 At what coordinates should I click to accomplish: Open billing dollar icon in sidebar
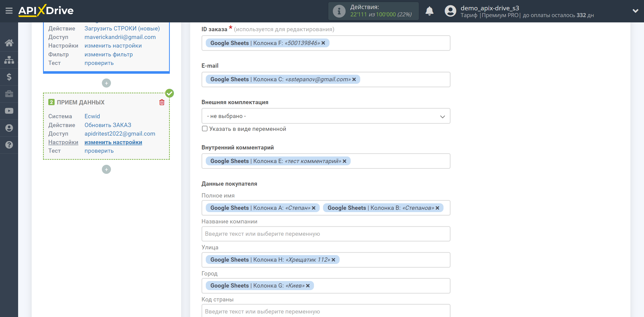[9, 77]
